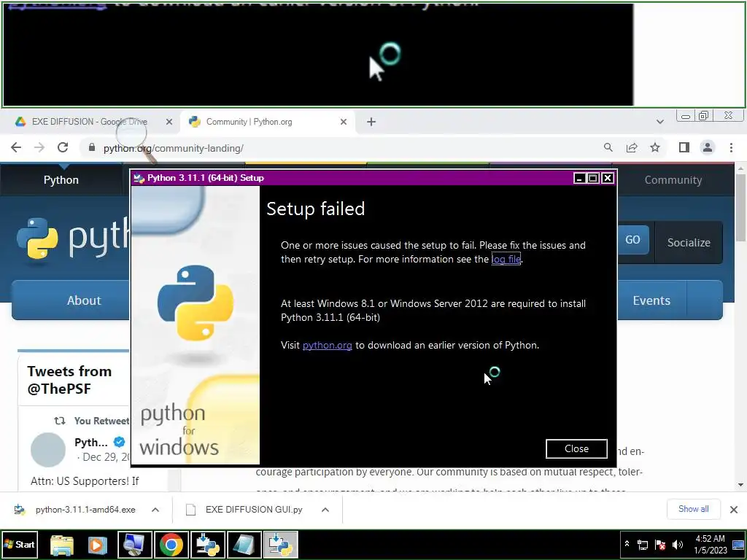Expand the tab search chevron

click(x=659, y=122)
